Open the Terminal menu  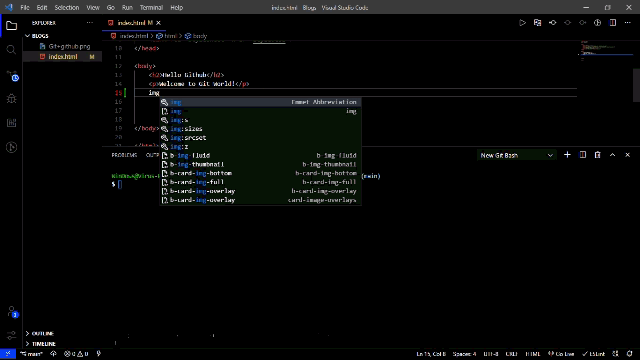point(151,7)
